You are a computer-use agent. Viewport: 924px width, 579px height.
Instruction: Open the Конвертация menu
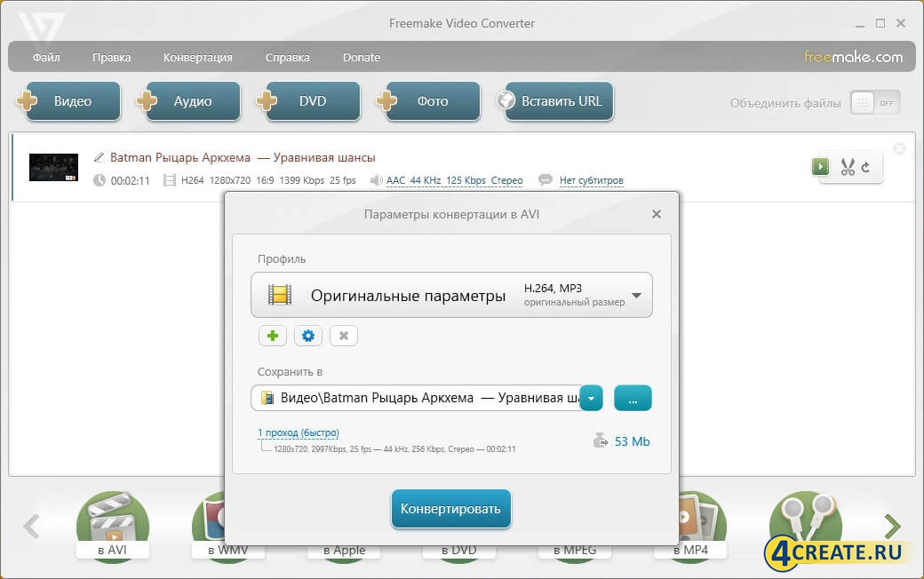tap(197, 57)
